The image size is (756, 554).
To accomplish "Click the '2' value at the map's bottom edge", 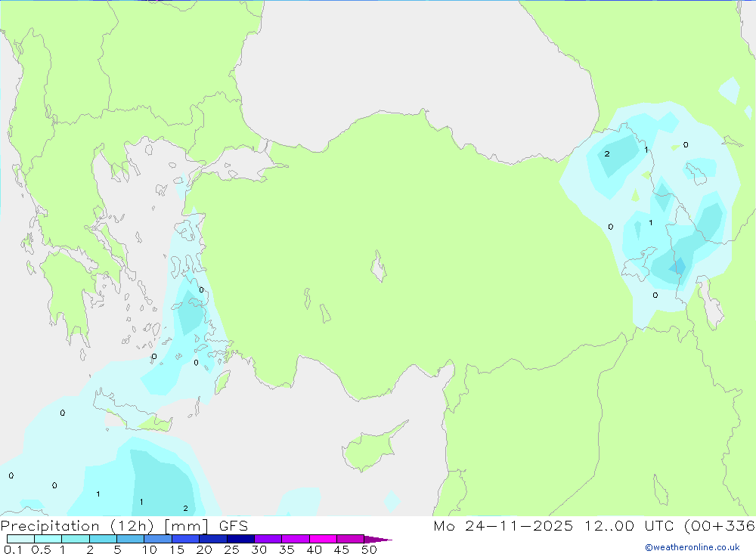I will pos(186,508).
